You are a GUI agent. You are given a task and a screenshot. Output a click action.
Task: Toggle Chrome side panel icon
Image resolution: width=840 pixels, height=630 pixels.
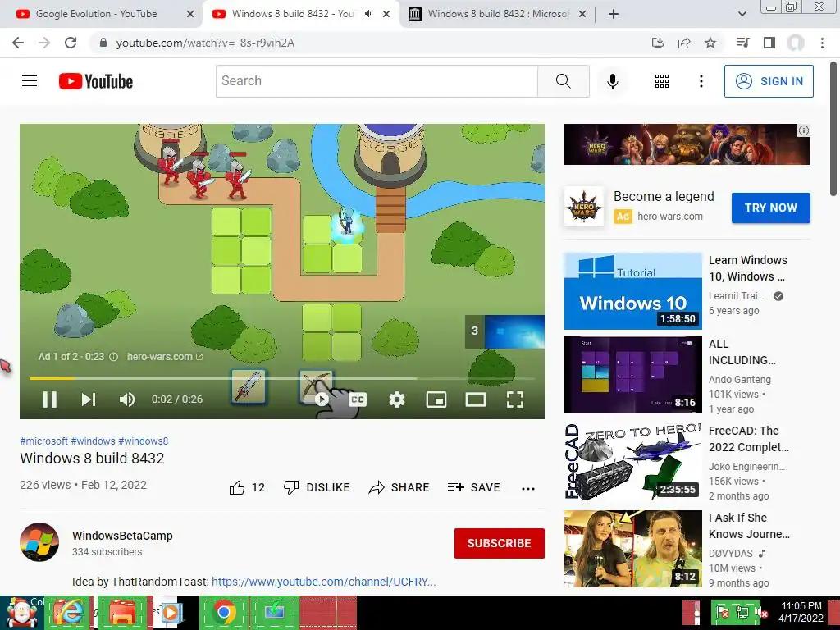pyautogui.click(x=769, y=43)
